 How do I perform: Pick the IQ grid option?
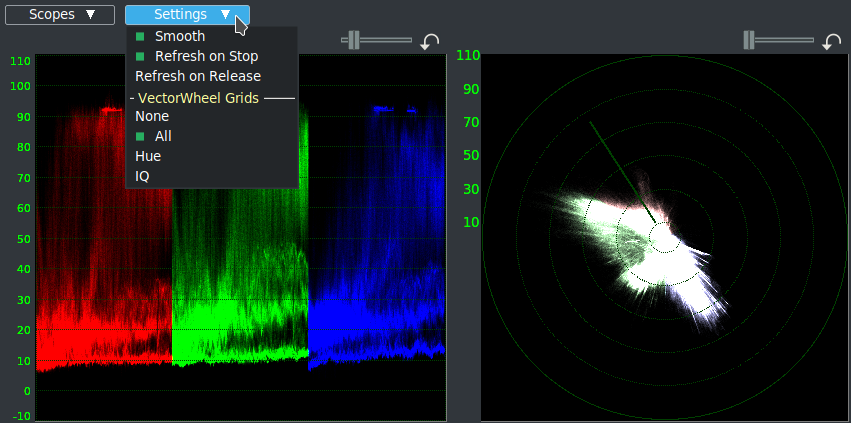click(x=143, y=176)
